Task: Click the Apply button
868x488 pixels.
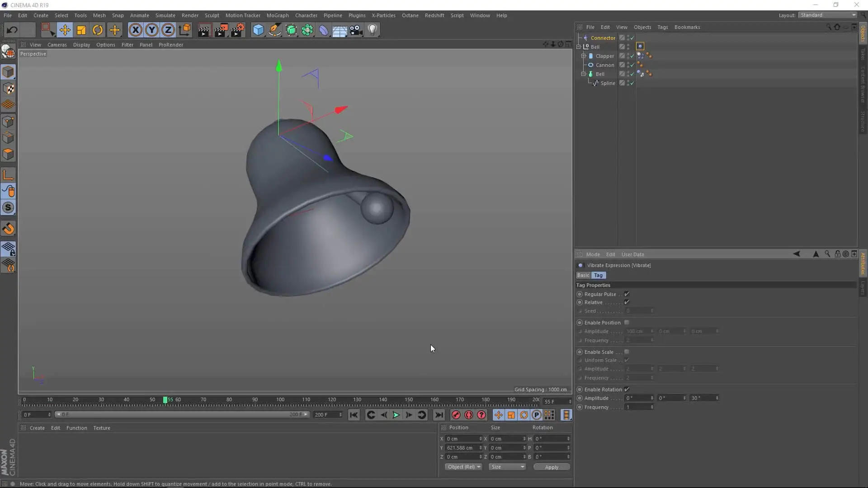Action: (x=552, y=467)
